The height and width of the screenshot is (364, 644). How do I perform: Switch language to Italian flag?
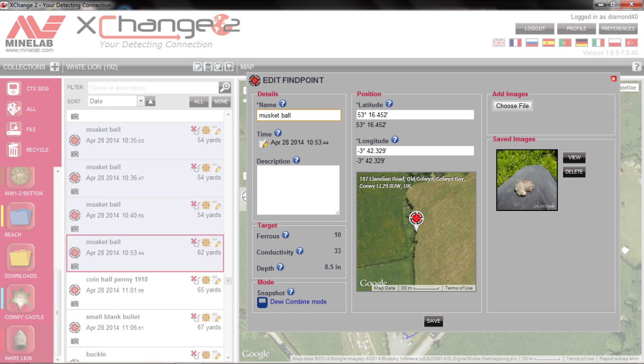click(598, 43)
